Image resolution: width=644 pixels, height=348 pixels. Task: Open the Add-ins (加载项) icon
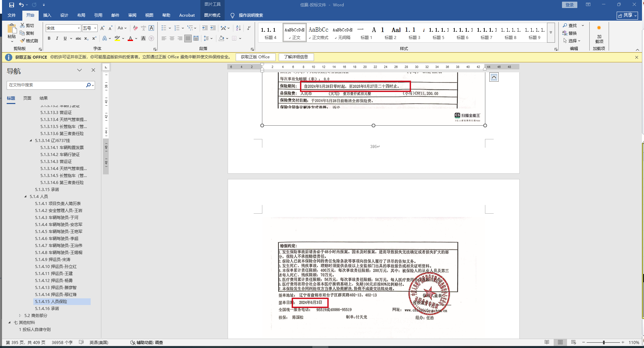click(599, 34)
